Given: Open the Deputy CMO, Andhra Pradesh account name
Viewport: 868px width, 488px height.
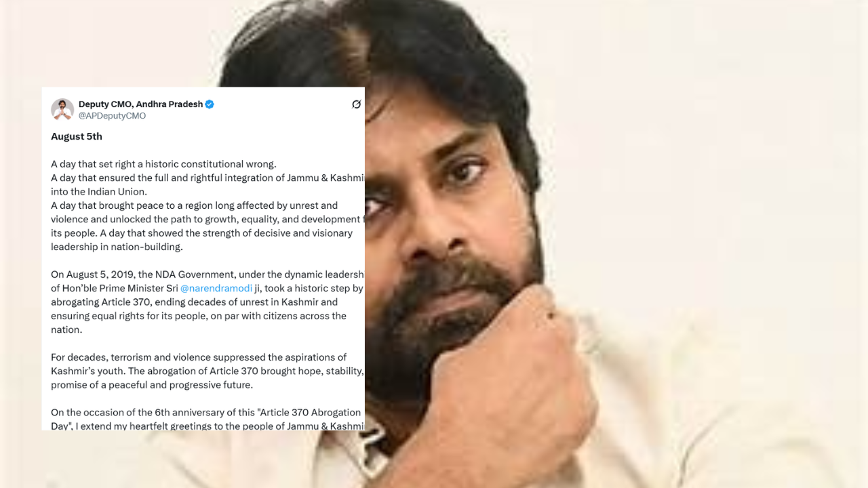Looking at the screenshot, I should pyautogui.click(x=141, y=104).
